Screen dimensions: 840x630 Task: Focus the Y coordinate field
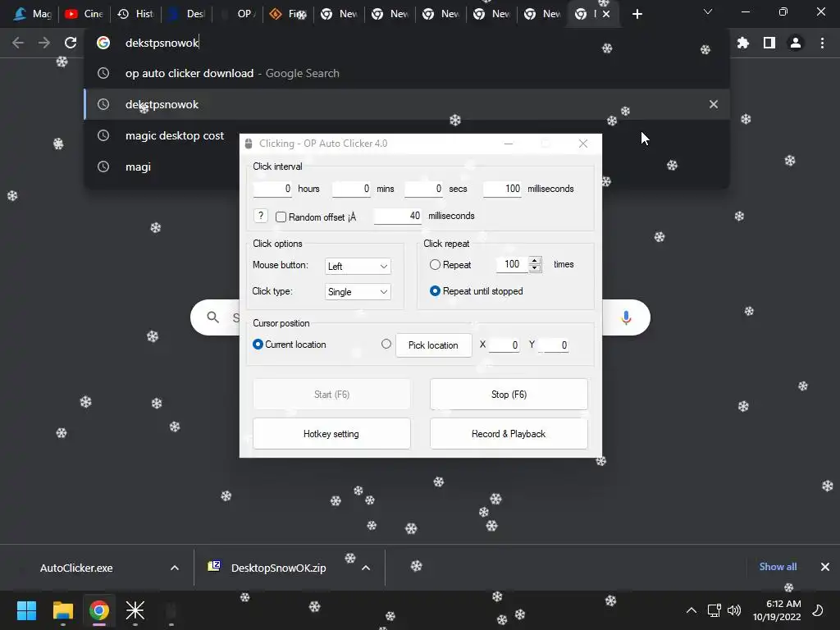coord(554,345)
